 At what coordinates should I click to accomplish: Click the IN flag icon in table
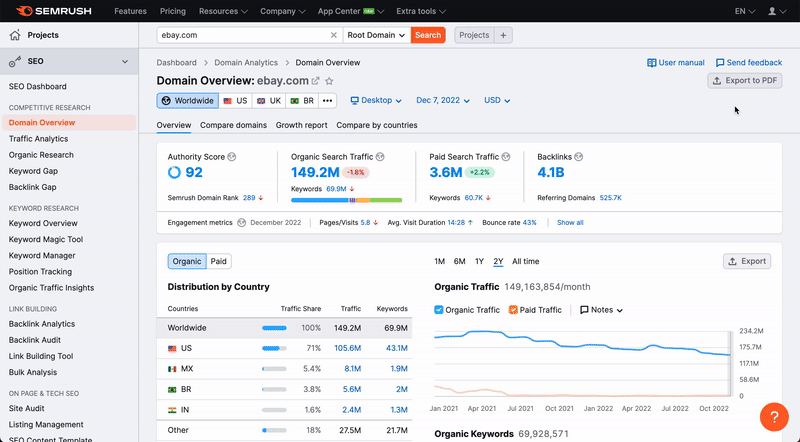pos(172,410)
